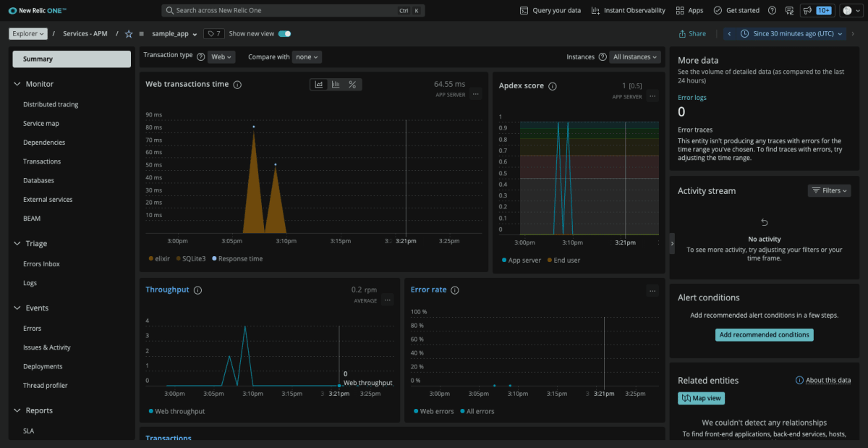Open the Throughput chart title link
Image resolution: width=868 pixels, height=448 pixels.
(167, 290)
